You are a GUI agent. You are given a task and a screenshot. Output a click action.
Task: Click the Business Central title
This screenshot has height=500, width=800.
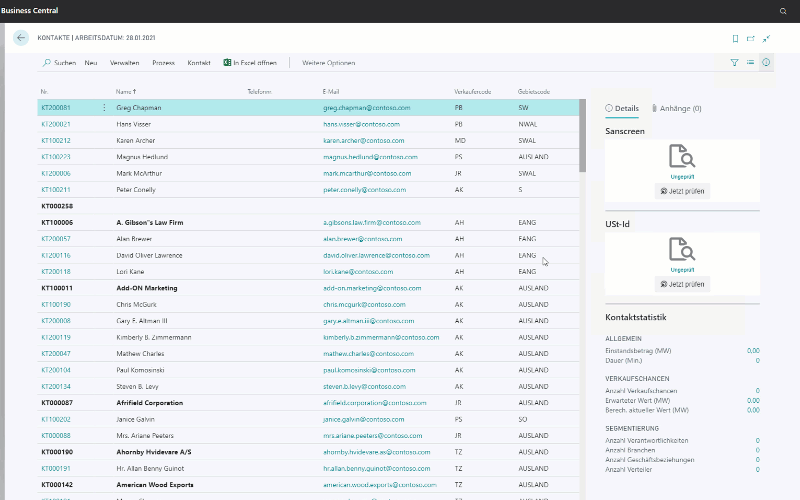pos(30,10)
